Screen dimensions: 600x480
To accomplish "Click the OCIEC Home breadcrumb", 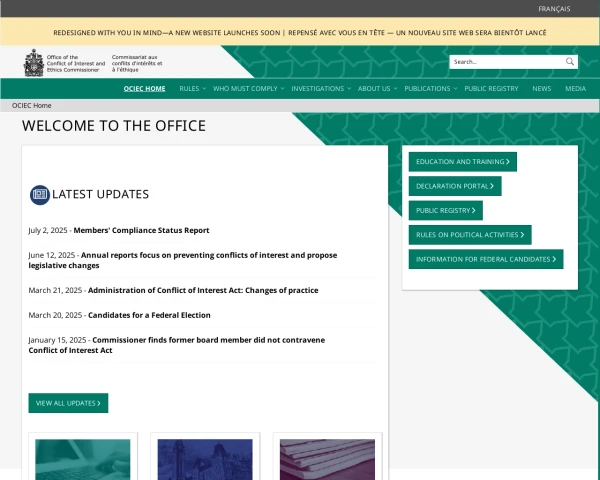I will pyautogui.click(x=31, y=105).
